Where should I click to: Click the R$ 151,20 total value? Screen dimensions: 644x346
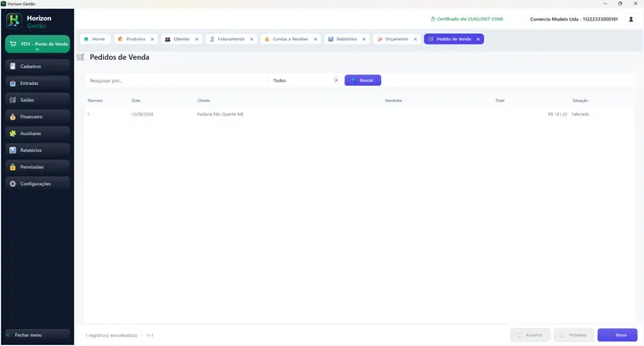[x=557, y=114]
